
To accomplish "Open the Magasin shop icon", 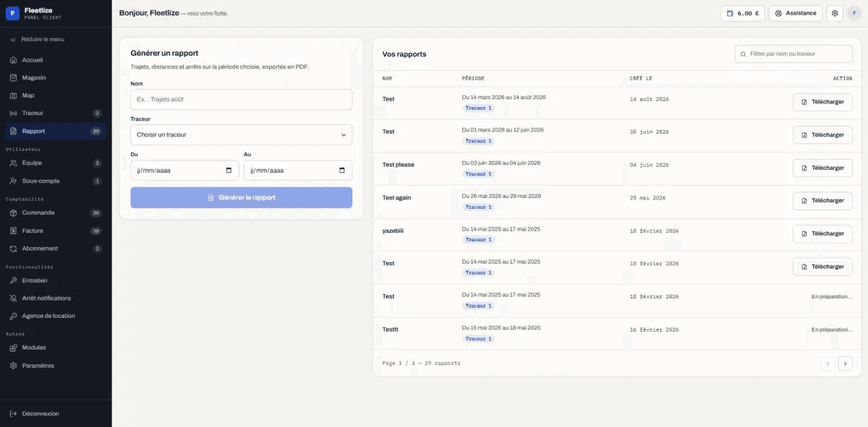I will click(x=13, y=77).
